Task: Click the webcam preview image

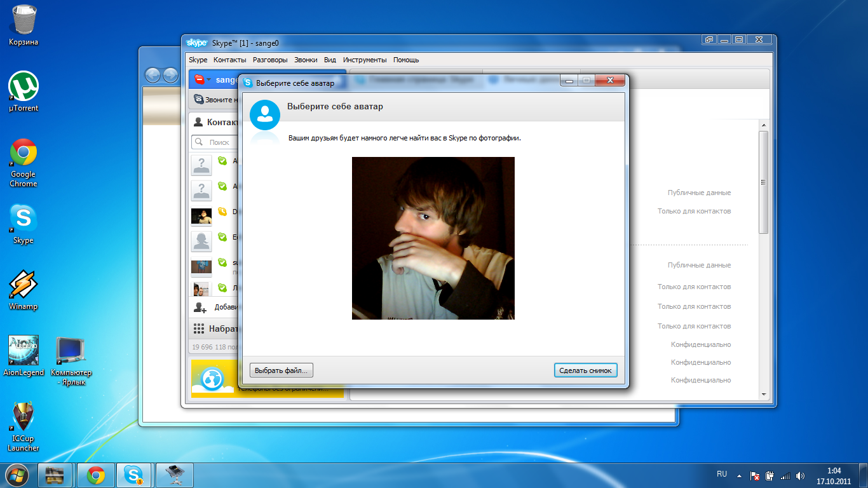Action: coord(433,238)
